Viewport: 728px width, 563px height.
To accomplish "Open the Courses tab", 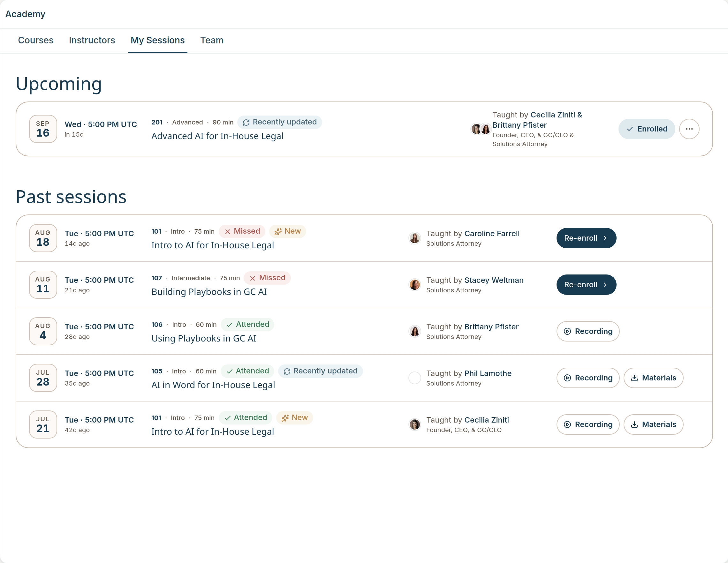I will pos(36,40).
